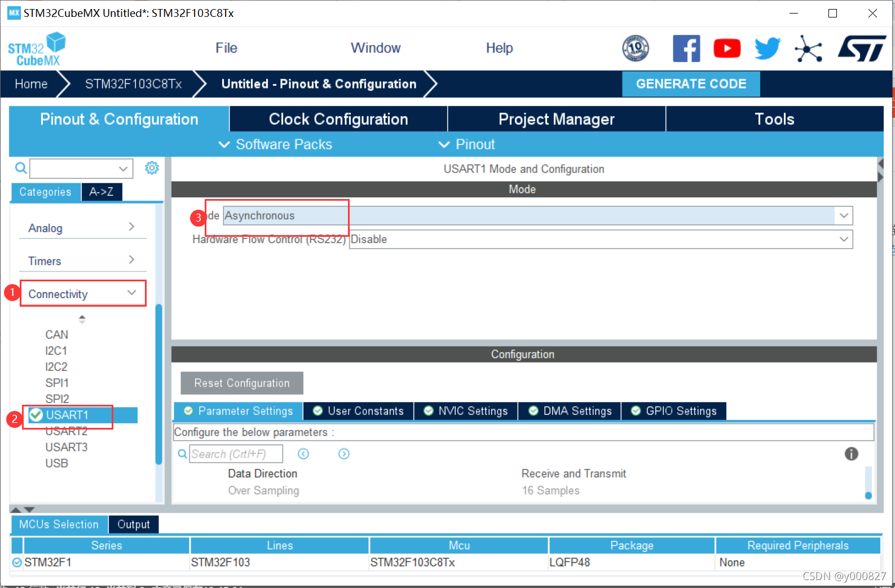Select USART2 peripheral

67,431
